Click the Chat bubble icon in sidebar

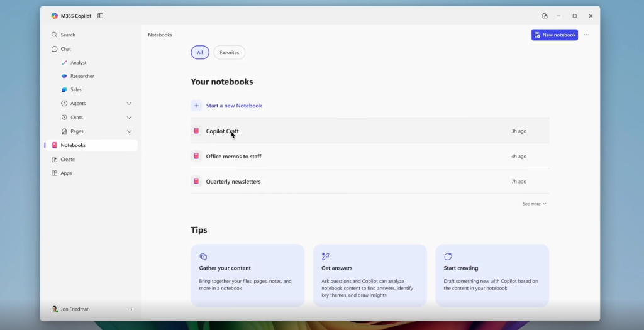coord(54,49)
